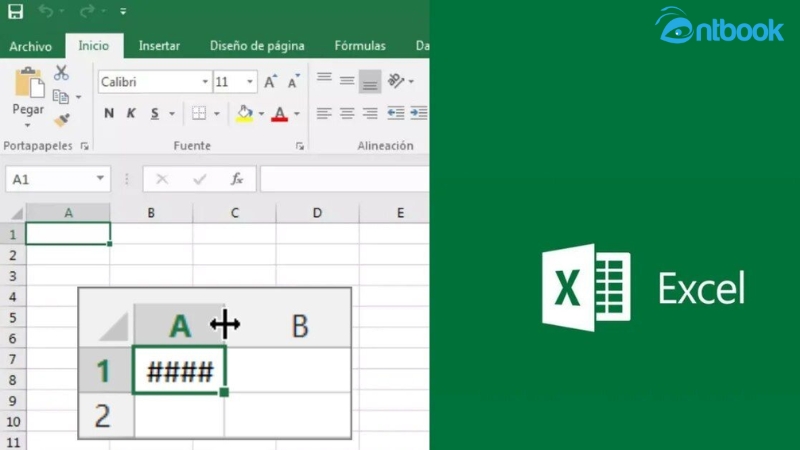Redo the last action

[x=87, y=11]
